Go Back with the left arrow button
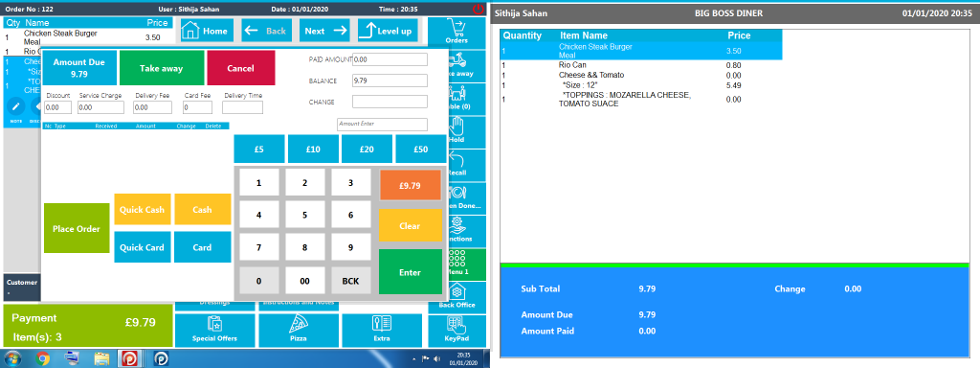 coord(266,30)
